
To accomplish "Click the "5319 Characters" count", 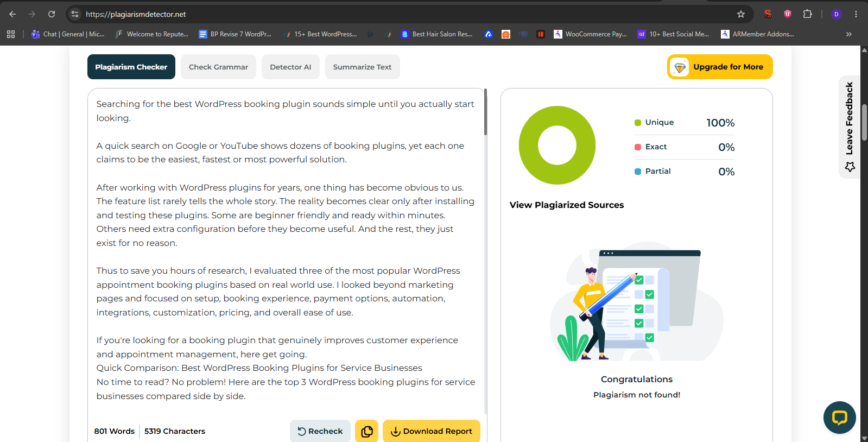I will pos(175,431).
